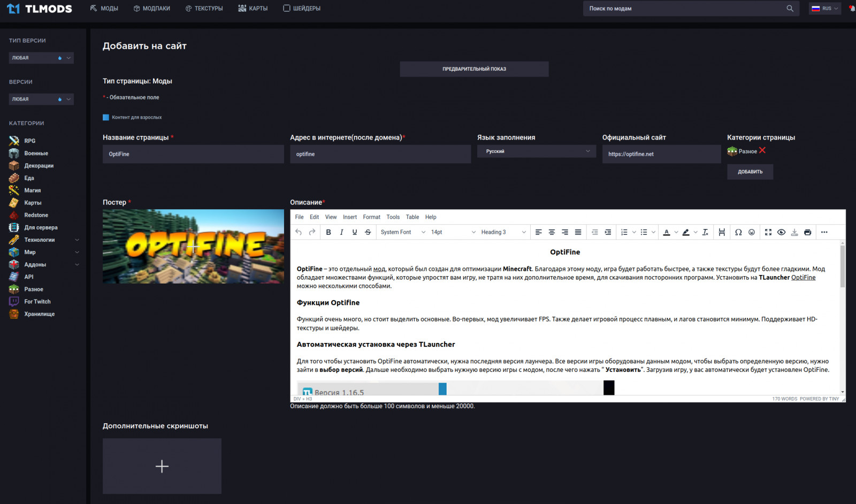Increase paragraph indent
The height and width of the screenshot is (504, 856).
point(608,232)
